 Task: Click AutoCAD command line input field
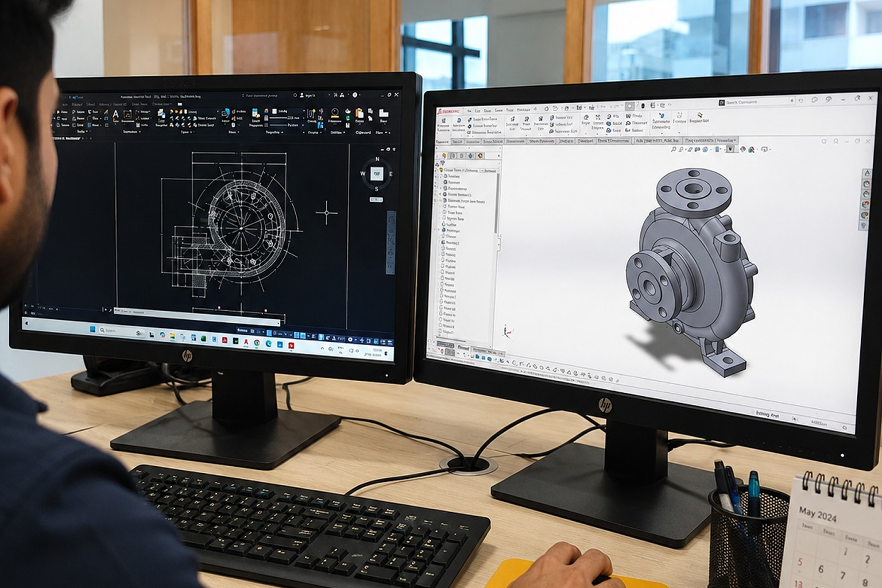198,316
